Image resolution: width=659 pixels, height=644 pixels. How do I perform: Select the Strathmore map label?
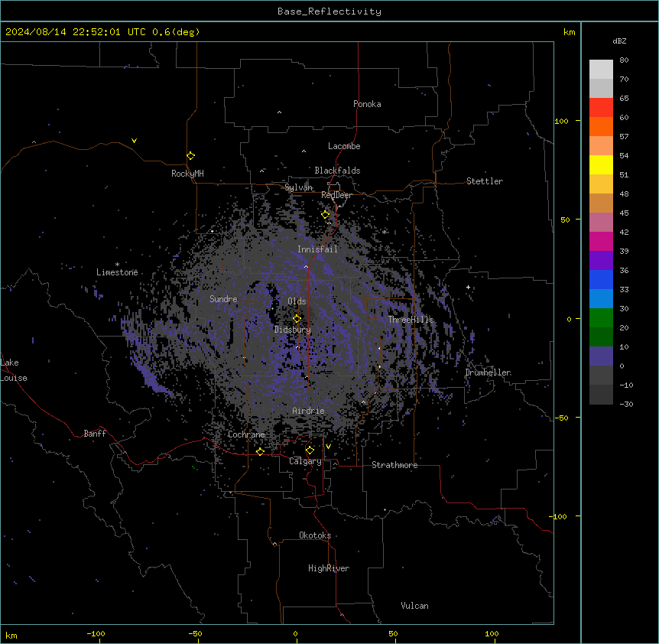[394, 465]
